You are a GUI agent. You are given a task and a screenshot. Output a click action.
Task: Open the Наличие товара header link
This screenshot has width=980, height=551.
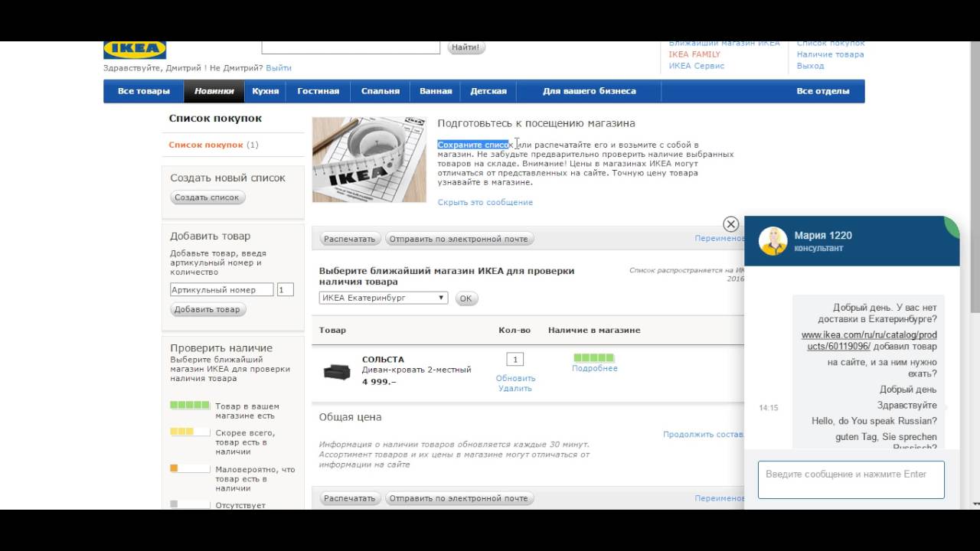[830, 54]
